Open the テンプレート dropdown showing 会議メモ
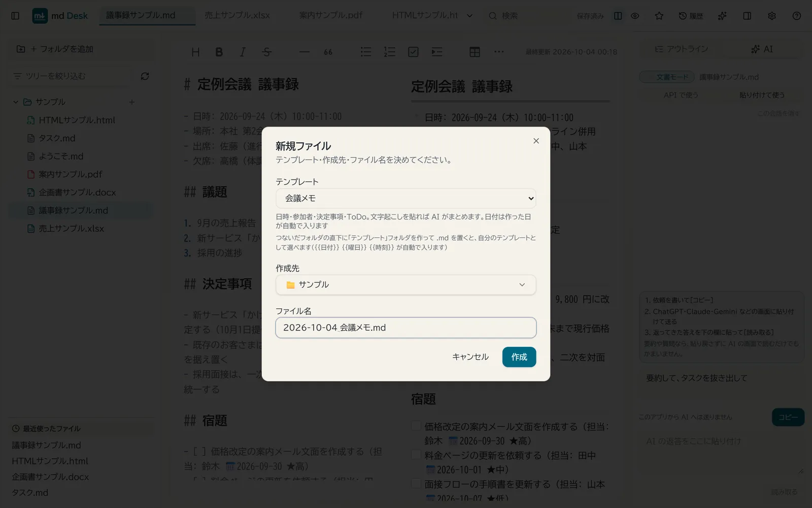Viewport: 812px width, 508px height. click(x=405, y=198)
